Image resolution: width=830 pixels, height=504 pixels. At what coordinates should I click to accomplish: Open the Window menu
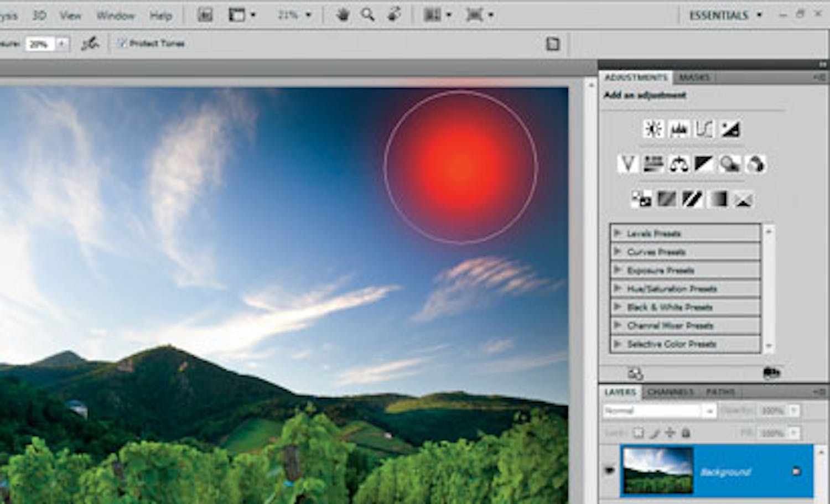pyautogui.click(x=115, y=15)
